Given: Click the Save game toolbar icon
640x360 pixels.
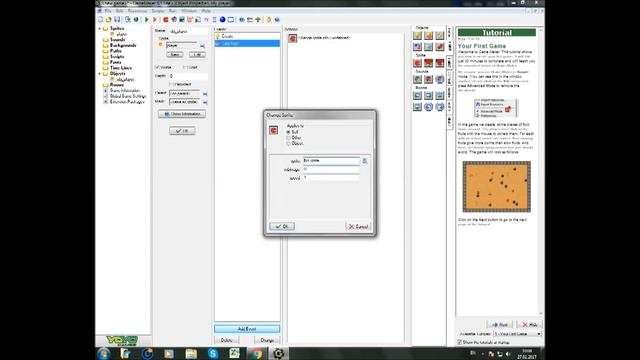Looking at the screenshot, I should tap(117, 20).
